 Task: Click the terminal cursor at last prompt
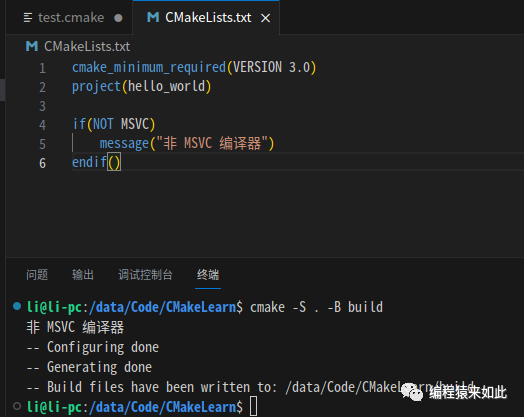tap(254, 406)
